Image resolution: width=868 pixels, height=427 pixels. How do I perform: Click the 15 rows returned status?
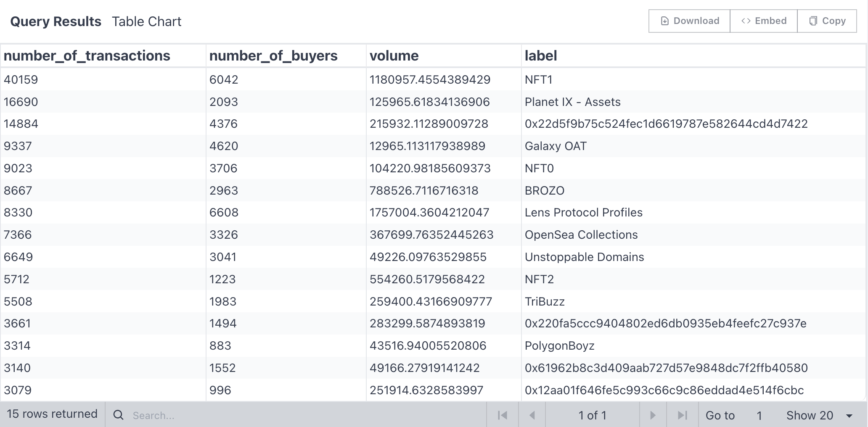pos(52,414)
